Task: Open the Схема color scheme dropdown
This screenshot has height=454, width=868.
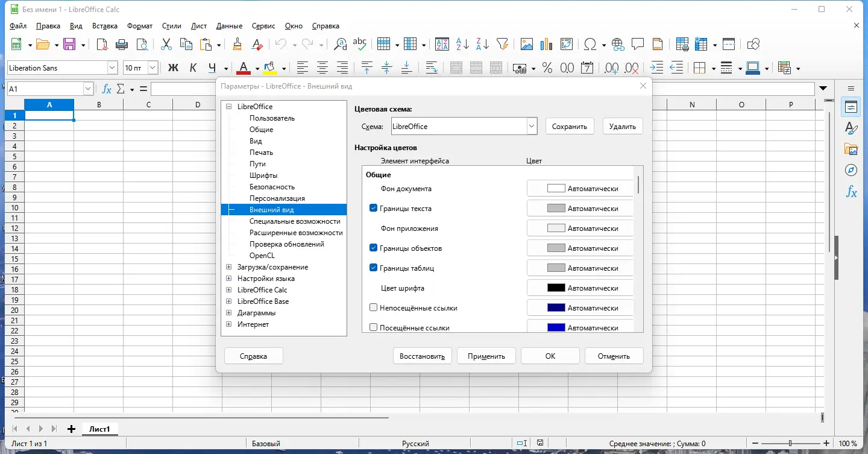Action: coord(531,127)
